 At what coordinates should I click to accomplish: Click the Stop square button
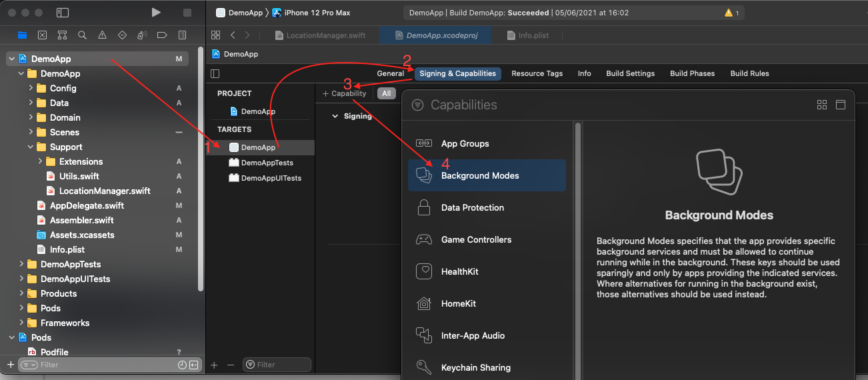[x=187, y=13]
